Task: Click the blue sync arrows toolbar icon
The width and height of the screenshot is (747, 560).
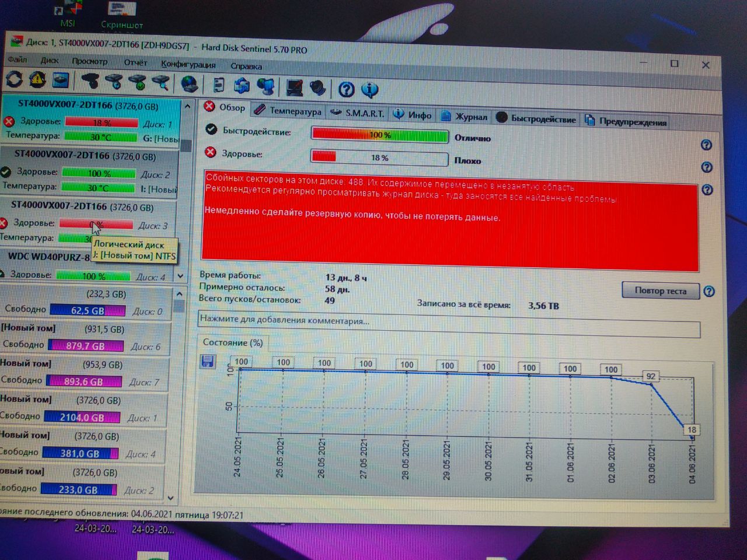Action: point(242,86)
